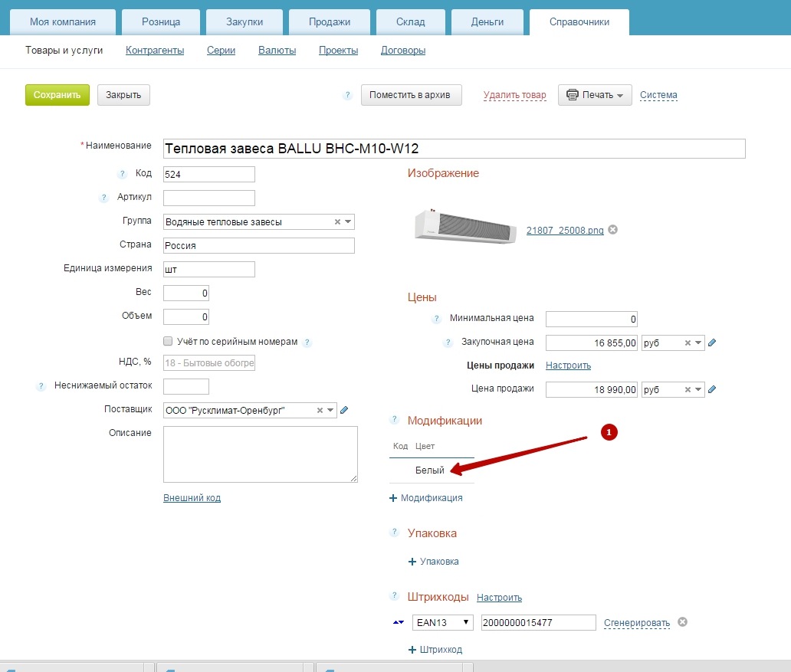Open the Печать dropdown button
The image size is (791, 672).
[x=595, y=95]
